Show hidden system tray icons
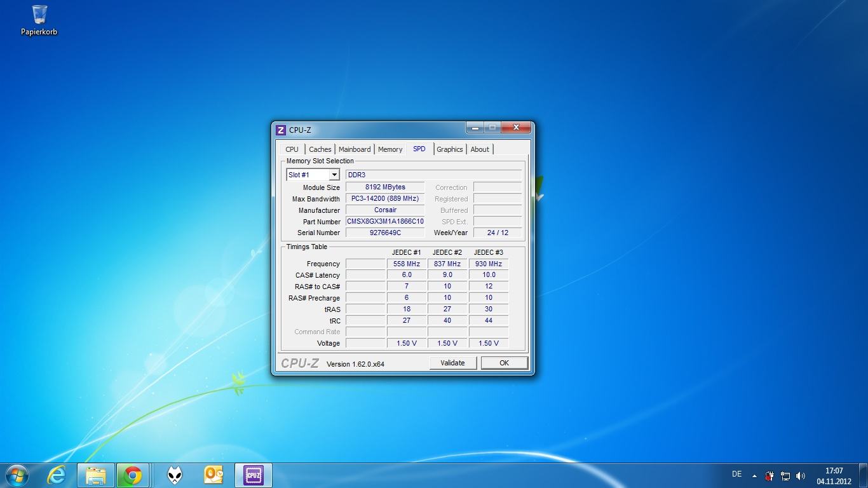This screenshot has height=488, width=868. pyautogui.click(x=754, y=475)
